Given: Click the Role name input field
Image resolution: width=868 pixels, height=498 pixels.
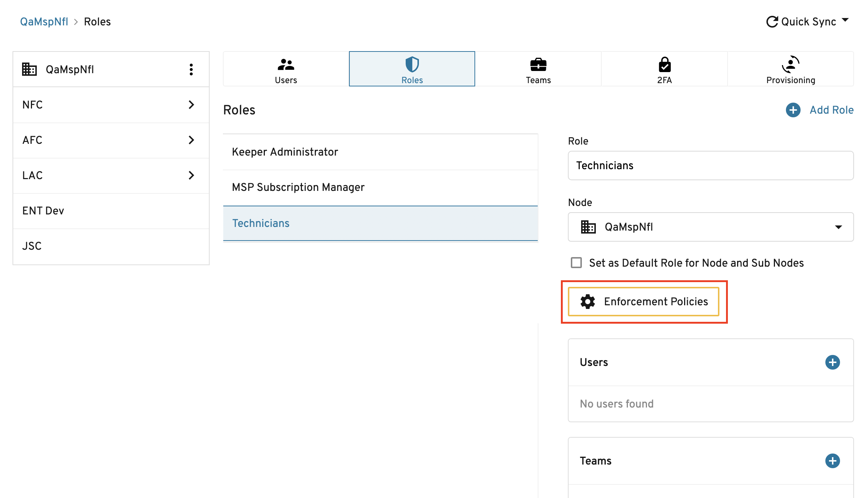Looking at the screenshot, I should pos(711,166).
